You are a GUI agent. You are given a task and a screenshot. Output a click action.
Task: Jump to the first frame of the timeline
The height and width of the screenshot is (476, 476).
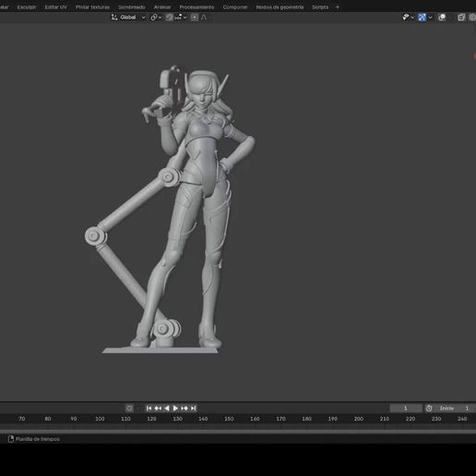(x=149, y=408)
